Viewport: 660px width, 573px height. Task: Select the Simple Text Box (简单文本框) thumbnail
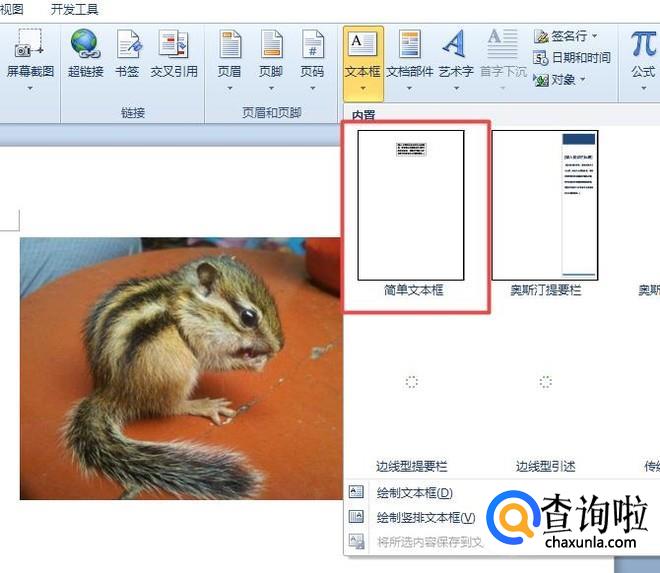point(411,205)
